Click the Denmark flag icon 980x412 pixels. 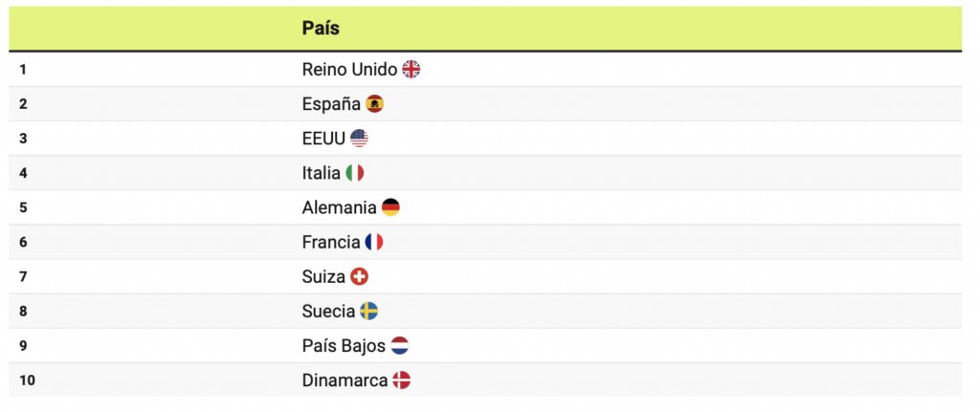point(402,380)
